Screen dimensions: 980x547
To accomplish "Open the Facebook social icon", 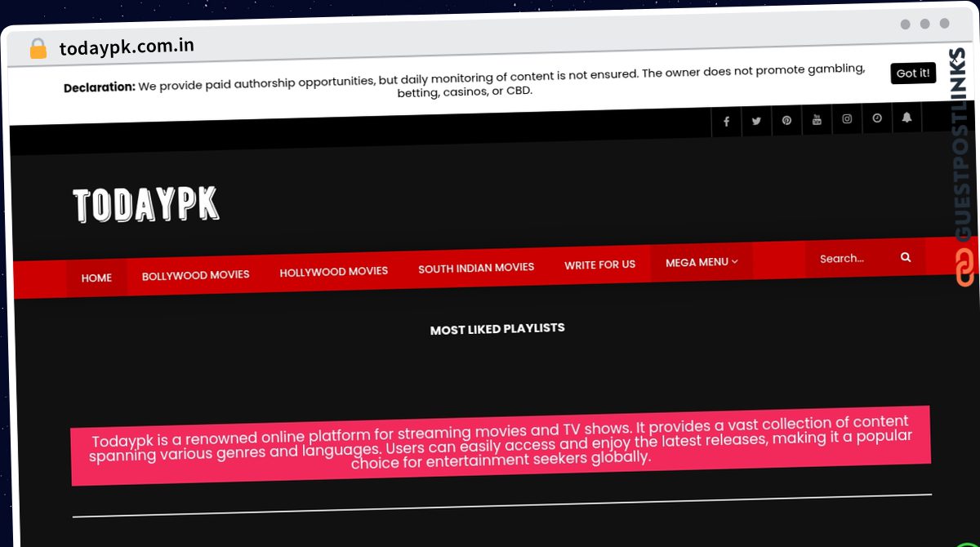I will click(727, 122).
